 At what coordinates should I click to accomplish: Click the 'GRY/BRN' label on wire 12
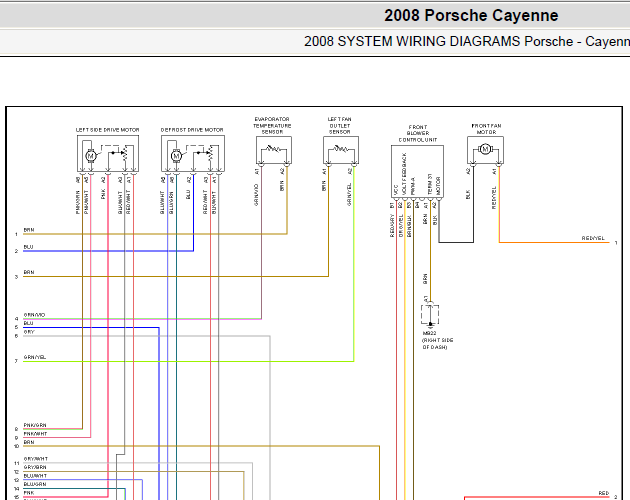tap(35, 467)
